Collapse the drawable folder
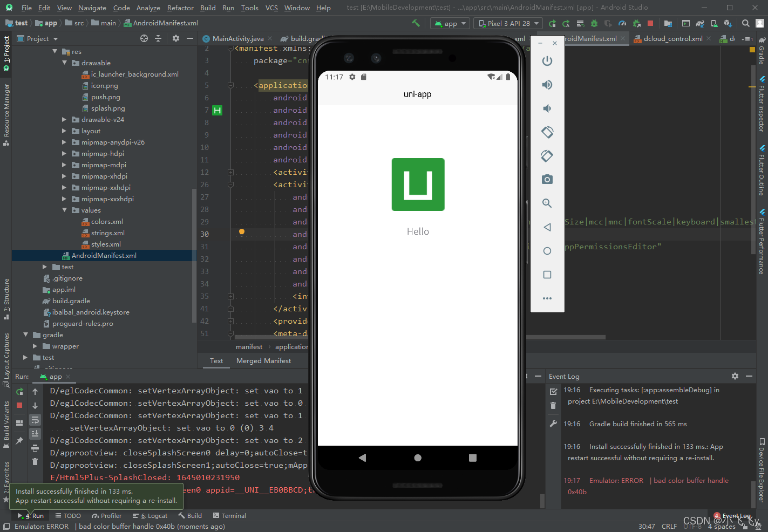 [x=65, y=63]
